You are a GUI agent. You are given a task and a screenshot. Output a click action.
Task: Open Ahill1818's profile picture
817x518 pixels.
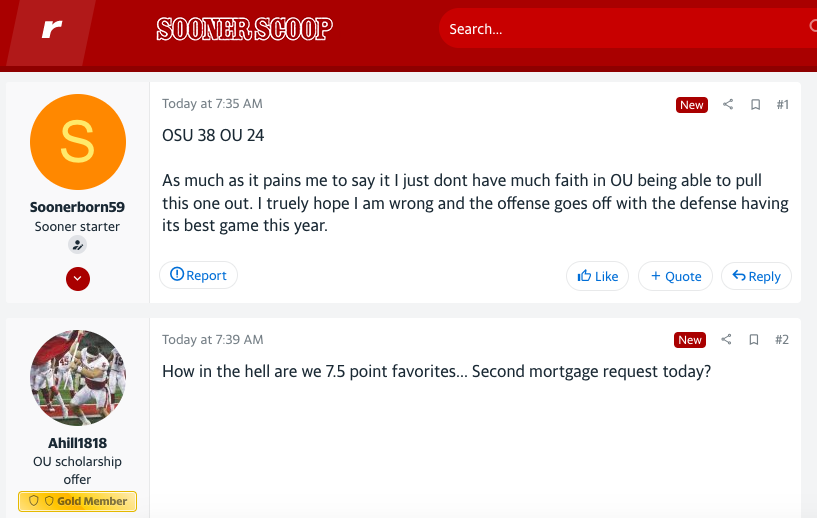(78, 378)
